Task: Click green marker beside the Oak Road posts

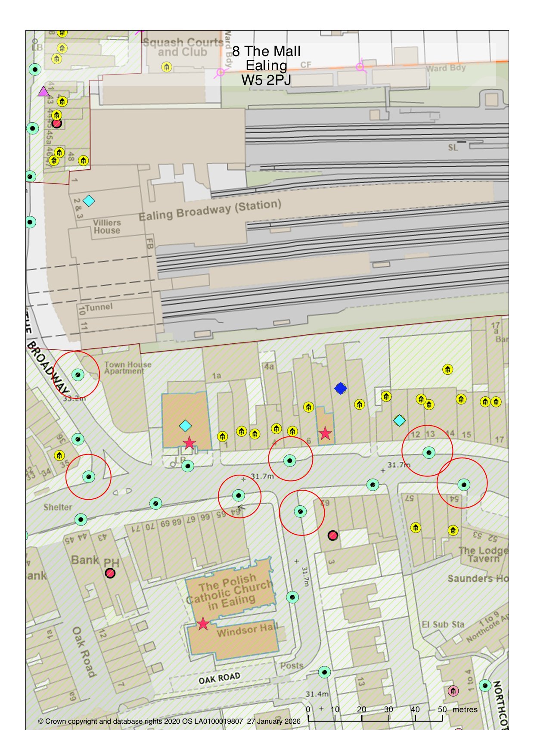Action: click(325, 672)
